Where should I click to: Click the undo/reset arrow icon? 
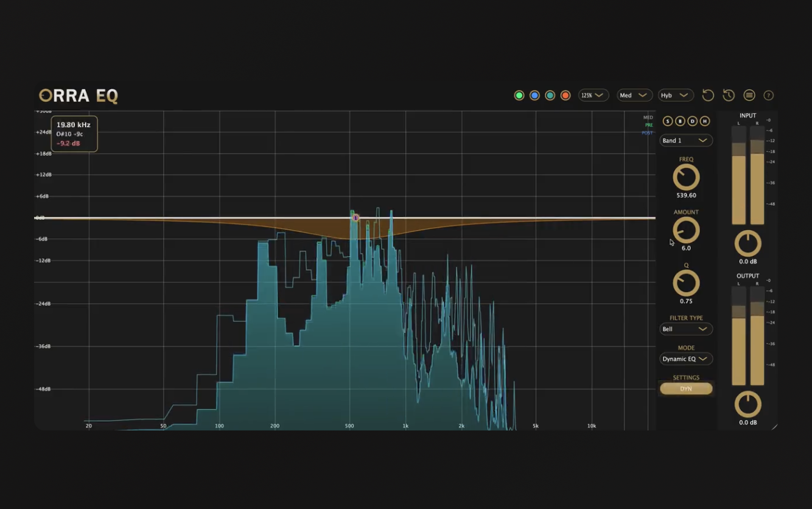click(x=708, y=96)
